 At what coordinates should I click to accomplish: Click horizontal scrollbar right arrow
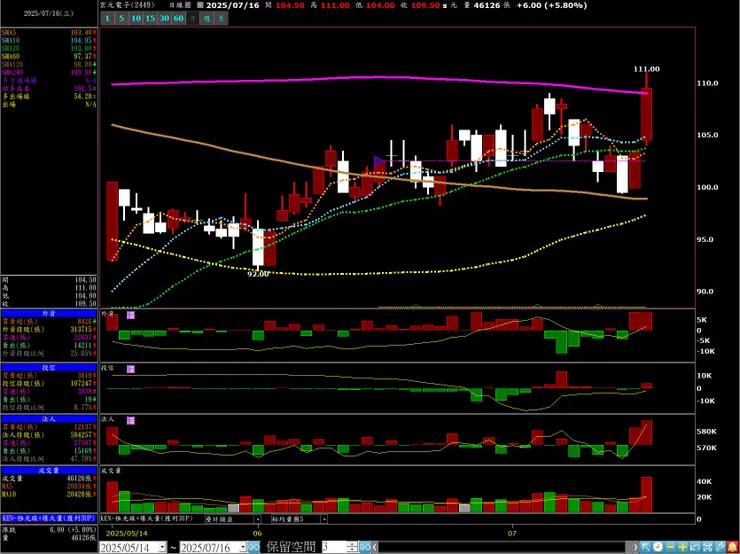pos(636,547)
